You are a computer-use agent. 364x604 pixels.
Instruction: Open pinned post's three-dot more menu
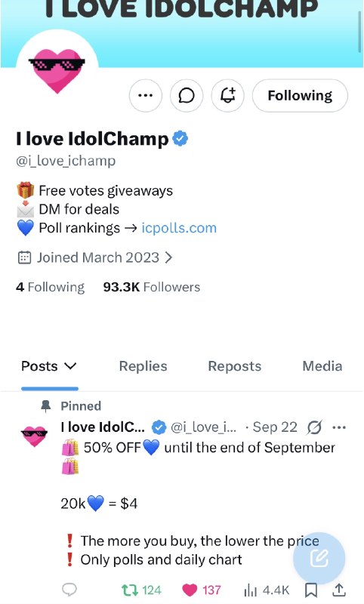point(339,427)
